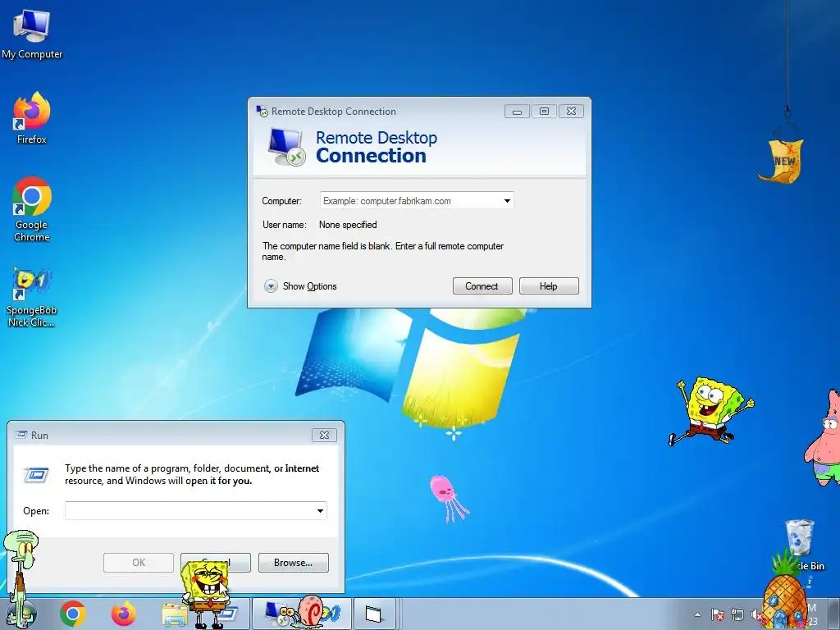Switch to the blank window taskbar button

[374, 614]
